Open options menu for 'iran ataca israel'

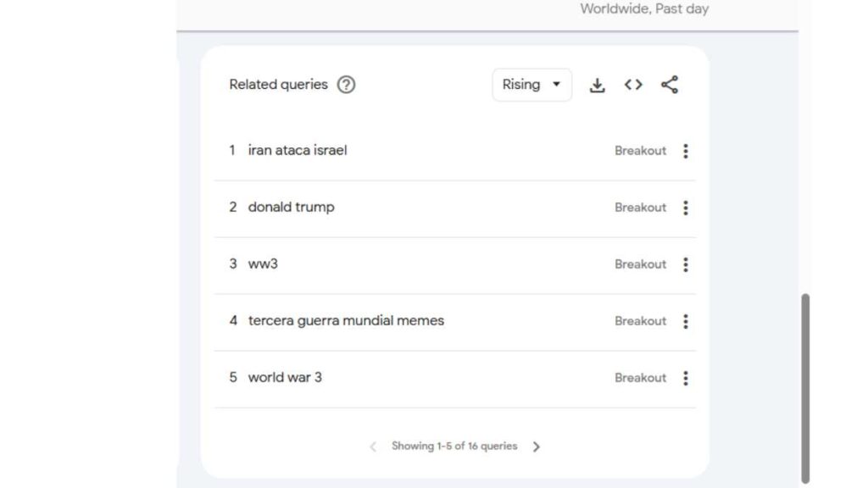[686, 150]
